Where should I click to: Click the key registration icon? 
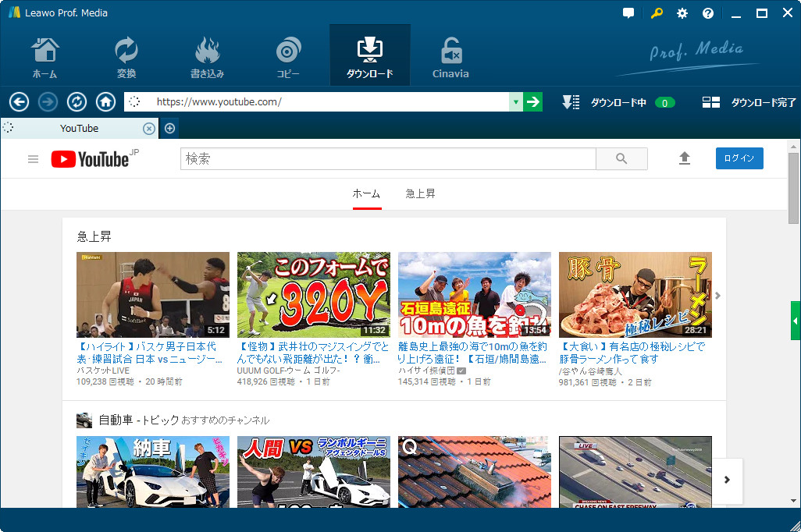tap(657, 13)
